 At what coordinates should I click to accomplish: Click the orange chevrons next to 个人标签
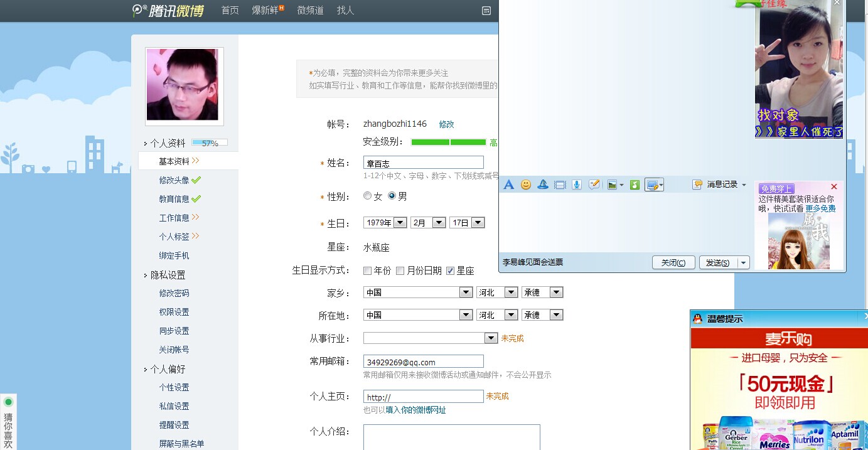coord(196,236)
